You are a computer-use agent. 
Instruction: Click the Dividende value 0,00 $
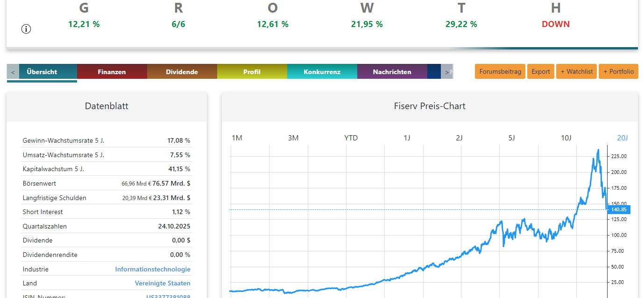181,241
